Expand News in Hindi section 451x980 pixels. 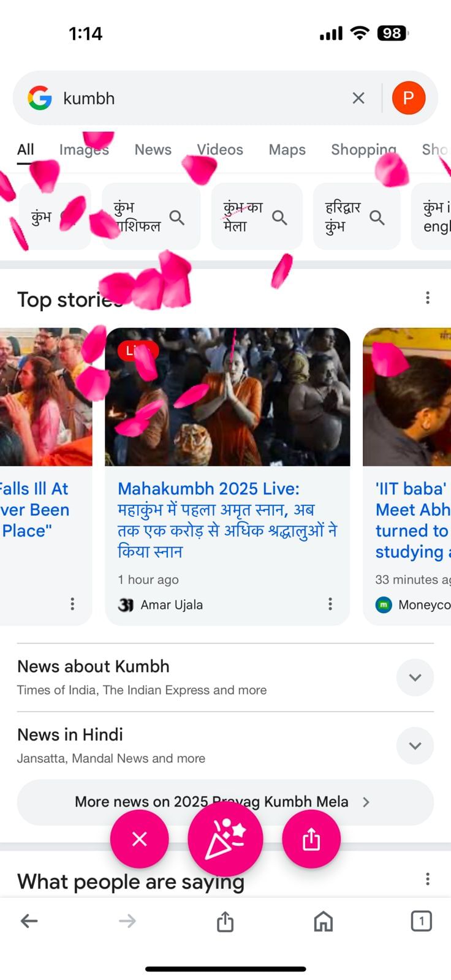click(x=415, y=745)
